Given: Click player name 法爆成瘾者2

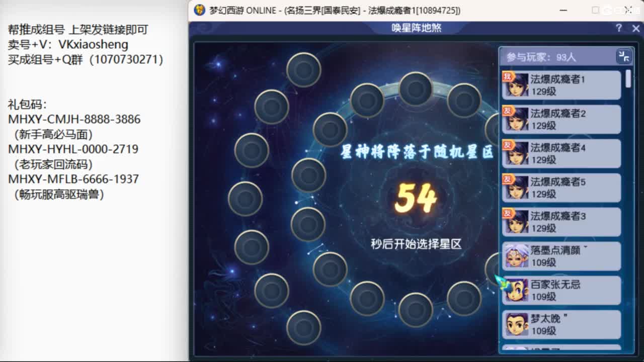Looking at the screenshot, I should 558,114.
